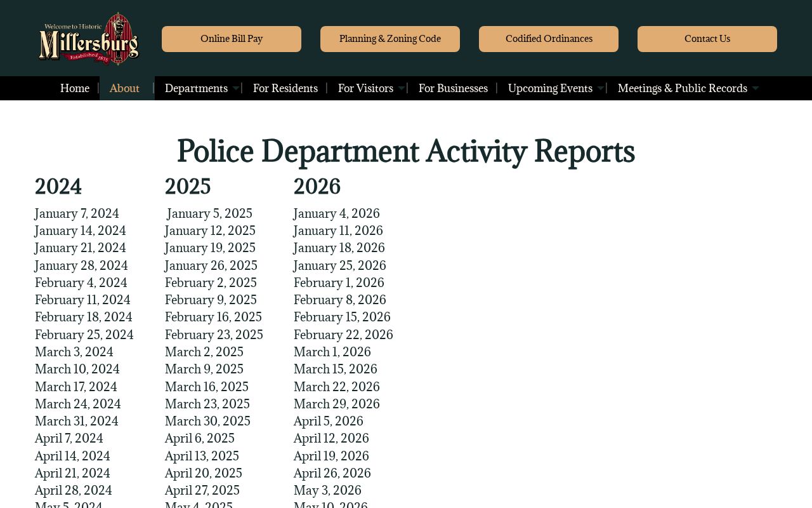Open Online Bill Pay
The height and width of the screenshot is (508, 812).
pyautogui.click(x=232, y=39)
